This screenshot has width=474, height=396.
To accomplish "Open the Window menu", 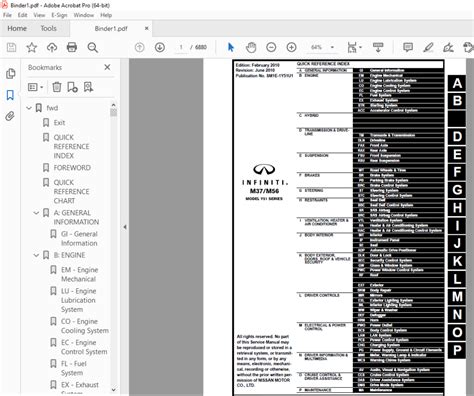I will tap(84, 15).
